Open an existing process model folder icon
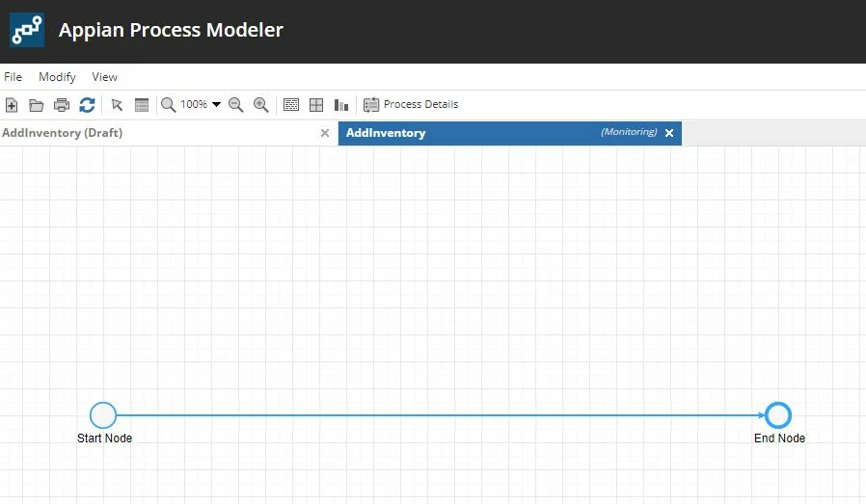Image resolution: width=866 pixels, height=504 pixels. [37, 105]
